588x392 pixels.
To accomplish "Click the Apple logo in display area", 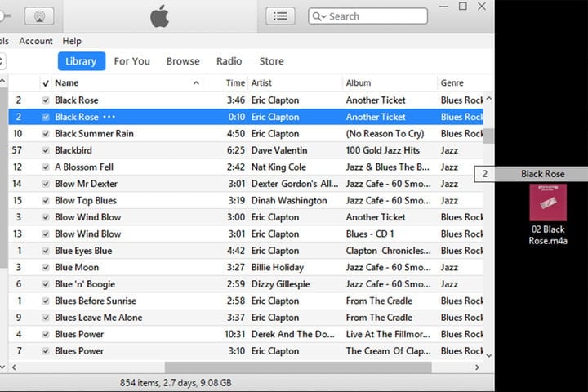I will click(160, 16).
